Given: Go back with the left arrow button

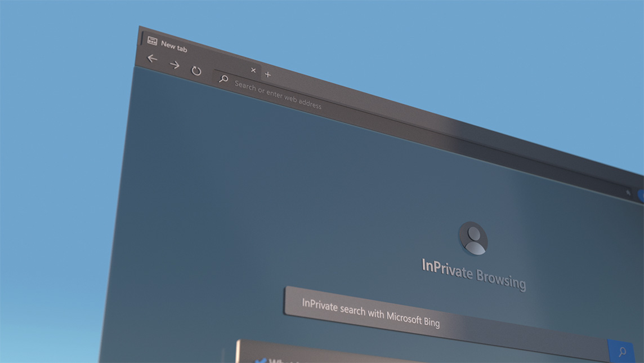Looking at the screenshot, I should [153, 59].
